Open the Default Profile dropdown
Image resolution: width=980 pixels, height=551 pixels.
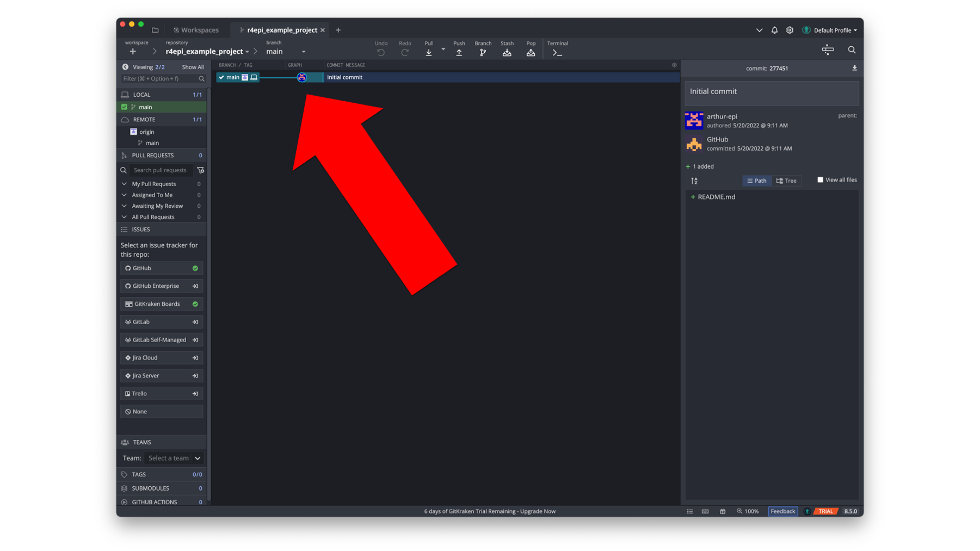[x=830, y=30]
